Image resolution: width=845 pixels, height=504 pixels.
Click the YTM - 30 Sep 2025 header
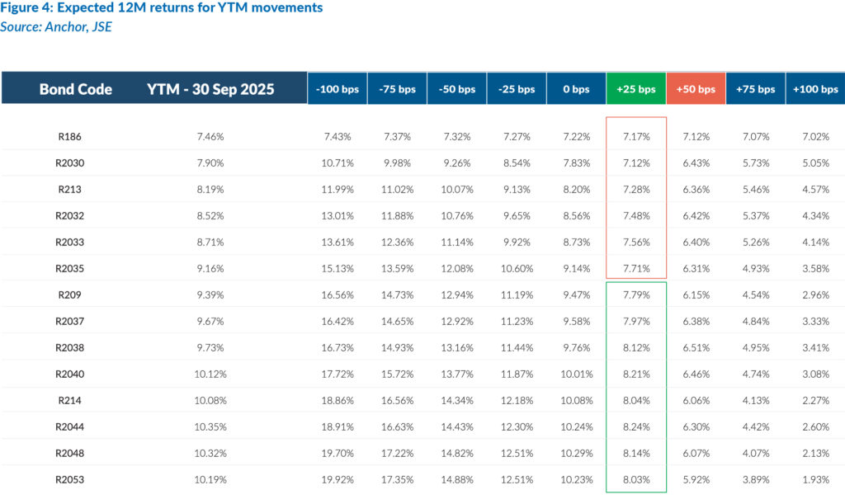click(x=210, y=89)
